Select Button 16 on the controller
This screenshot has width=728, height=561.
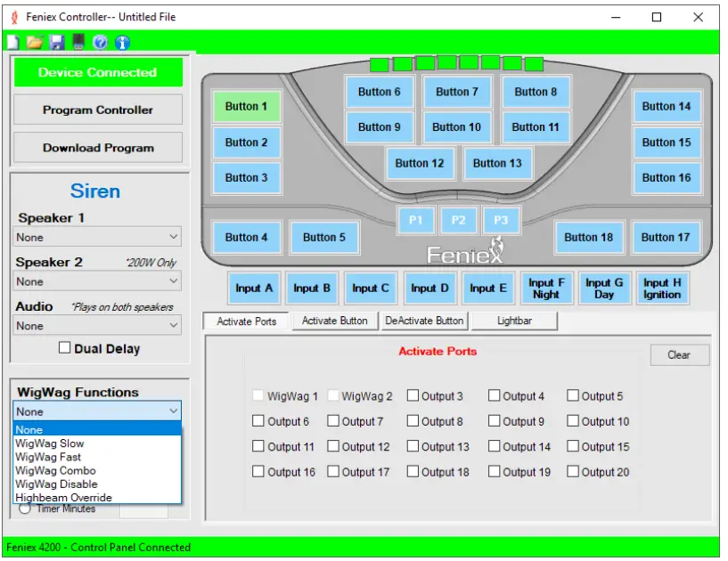coord(667,178)
